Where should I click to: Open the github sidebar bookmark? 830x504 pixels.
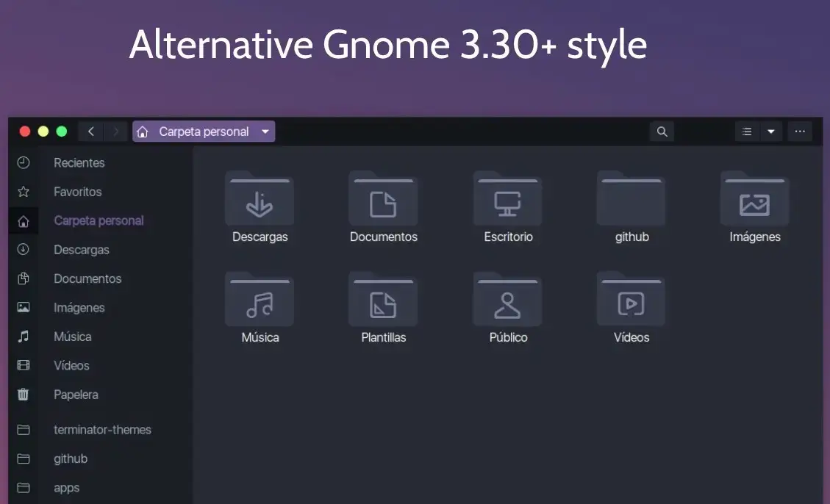[71, 458]
